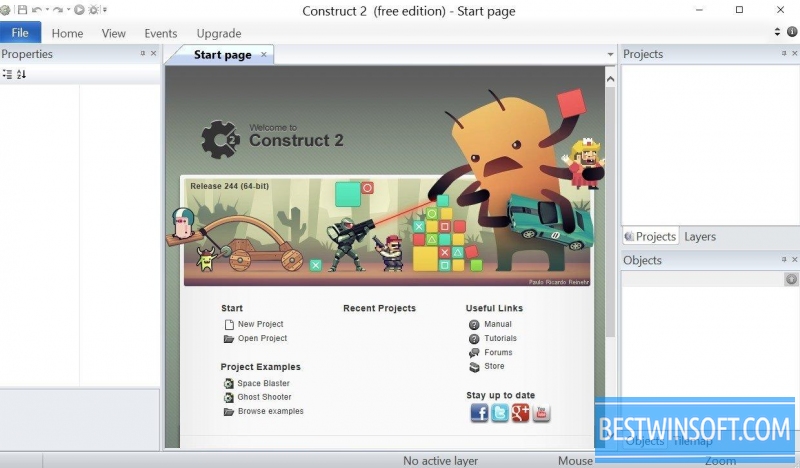This screenshot has width=800, height=468.
Task: Click the Debug layout bug icon
Action: [93, 9]
